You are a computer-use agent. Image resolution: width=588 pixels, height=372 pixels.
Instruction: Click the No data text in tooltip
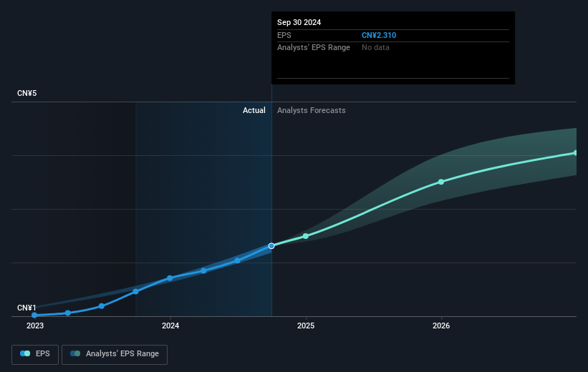tap(375, 48)
